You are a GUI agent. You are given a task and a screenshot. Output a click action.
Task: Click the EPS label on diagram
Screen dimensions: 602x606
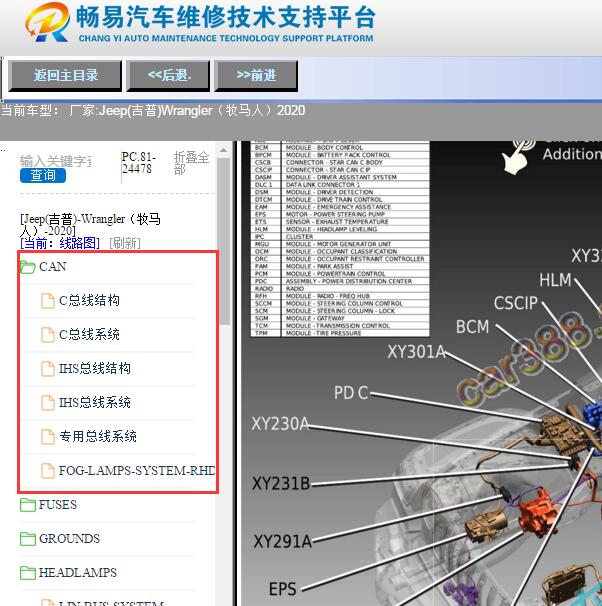coord(283,589)
